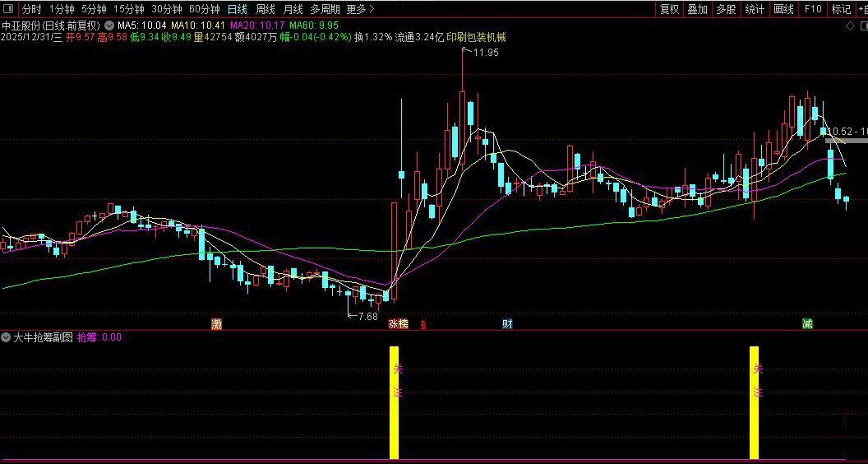868x464 pixels.
Task: Click the MA60: 9.95 indicator label
Action: (314, 25)
